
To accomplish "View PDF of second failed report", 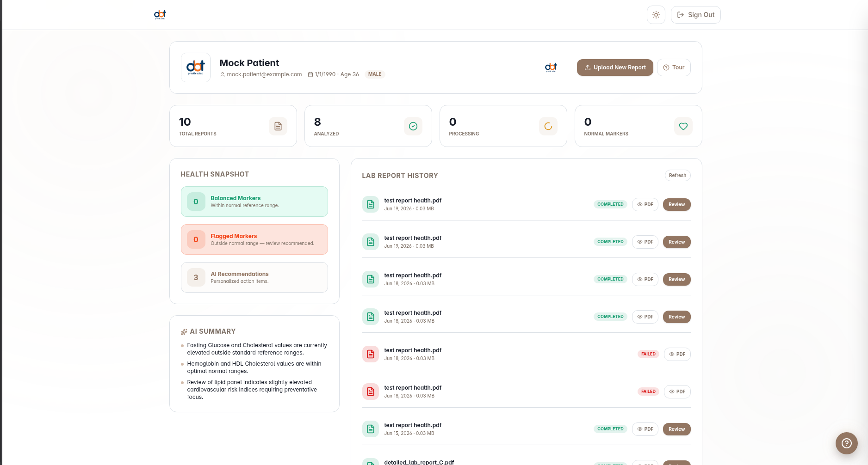I will point(677,392).
